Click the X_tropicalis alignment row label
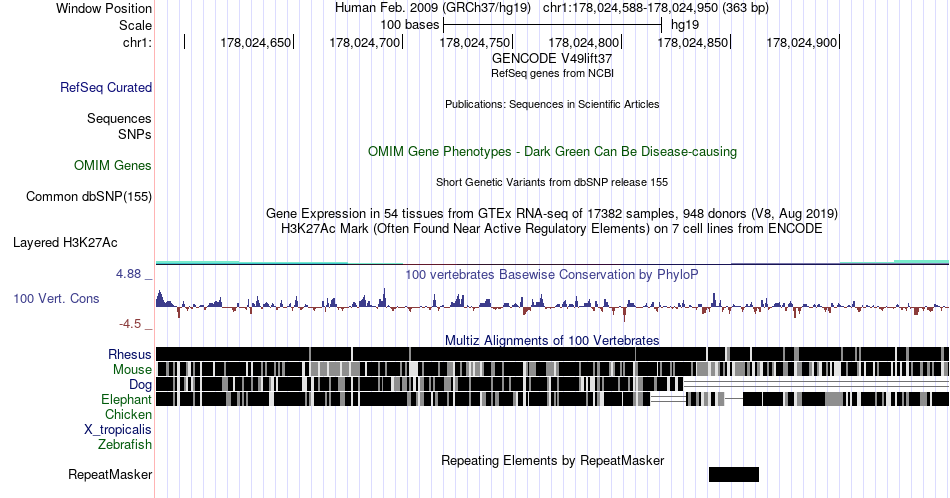 [x=118, y=430]
